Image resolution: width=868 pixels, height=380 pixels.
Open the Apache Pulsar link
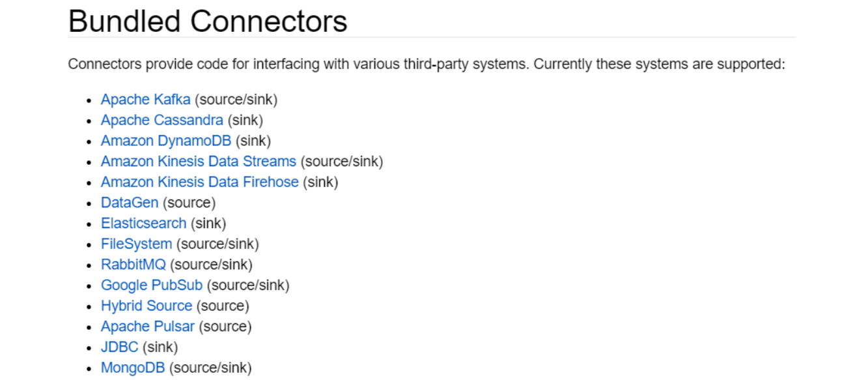click(148, 327)
